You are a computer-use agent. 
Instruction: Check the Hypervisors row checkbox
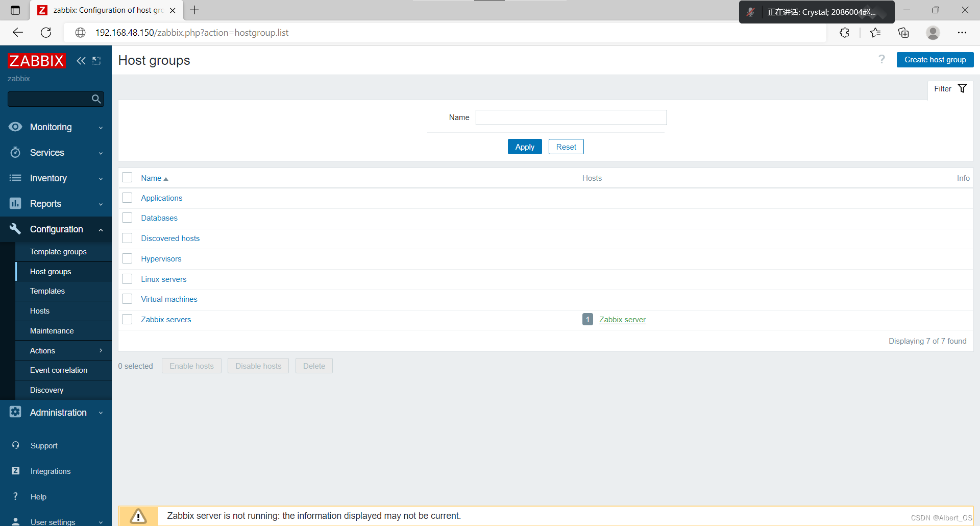127,258
